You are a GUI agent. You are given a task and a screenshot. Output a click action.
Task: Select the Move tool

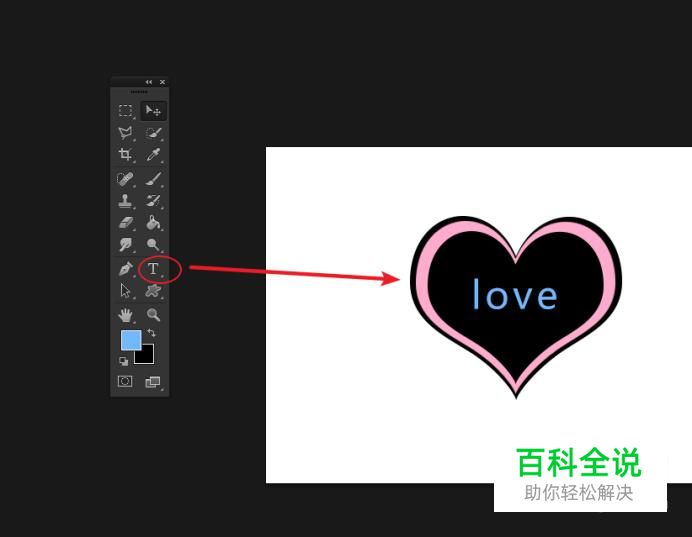[154, 110]
